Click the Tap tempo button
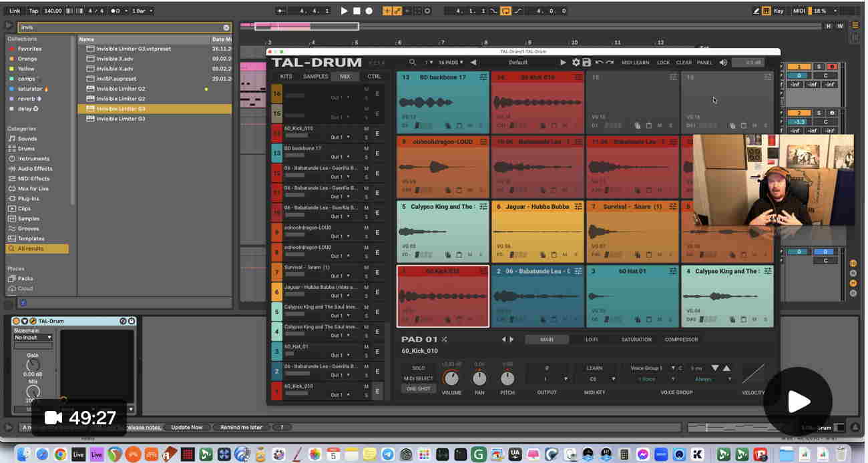Screen dimensions: 868x463 tap(34, 11)
